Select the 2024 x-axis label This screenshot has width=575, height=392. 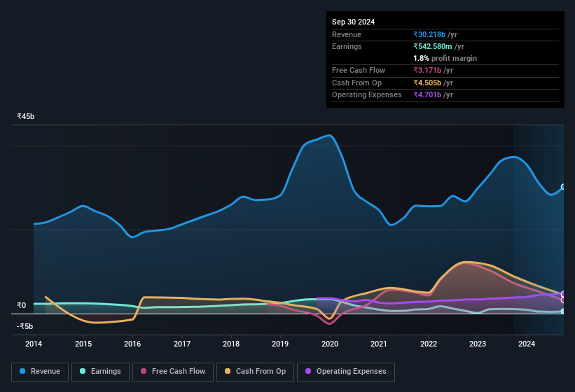point(527,344)
